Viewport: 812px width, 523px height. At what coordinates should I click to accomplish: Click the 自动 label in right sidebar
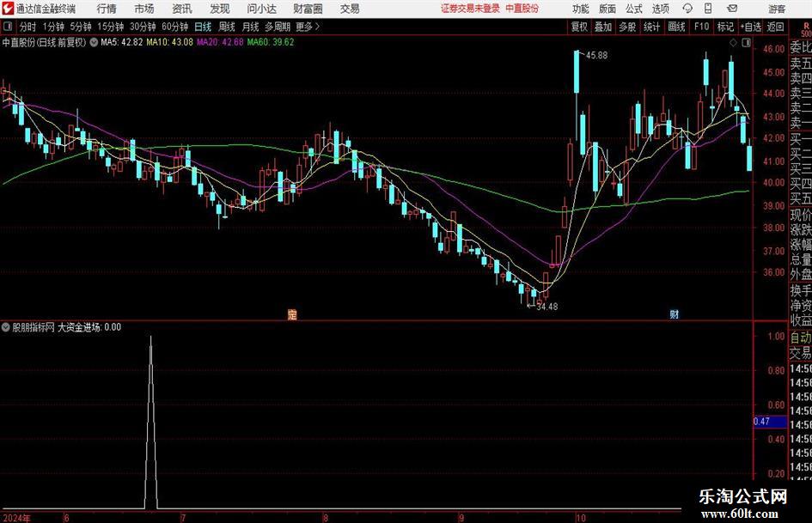pos(801,338)
